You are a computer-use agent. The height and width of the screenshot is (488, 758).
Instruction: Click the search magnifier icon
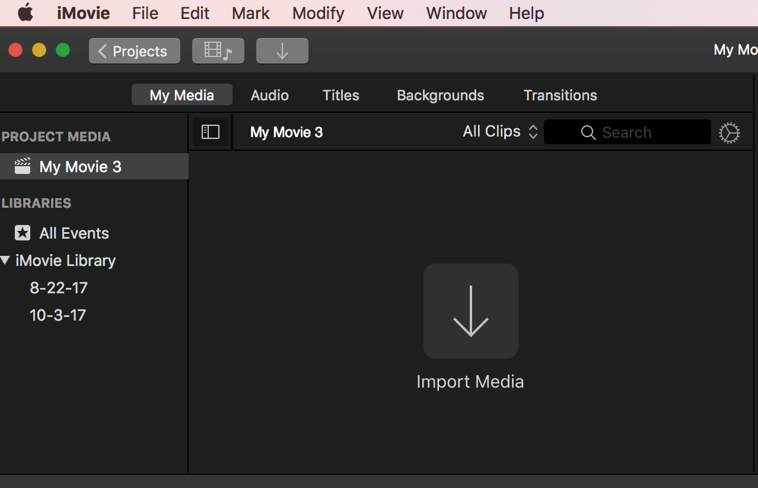click(x=588, y=133)
